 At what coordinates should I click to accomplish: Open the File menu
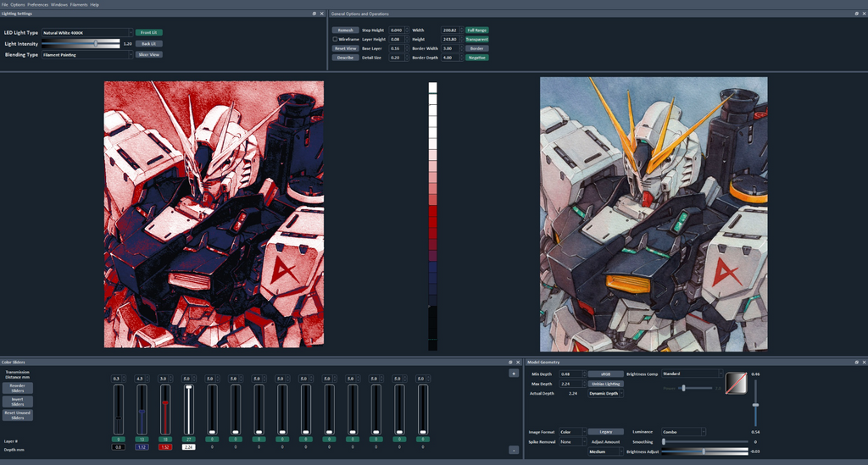pos(4,4)
